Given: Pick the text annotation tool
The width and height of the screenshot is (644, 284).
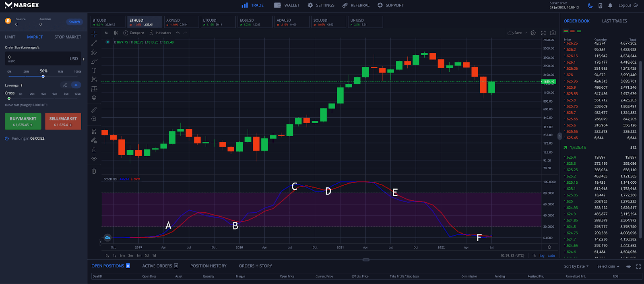Looking at the screenshot, I should (94, 70).
